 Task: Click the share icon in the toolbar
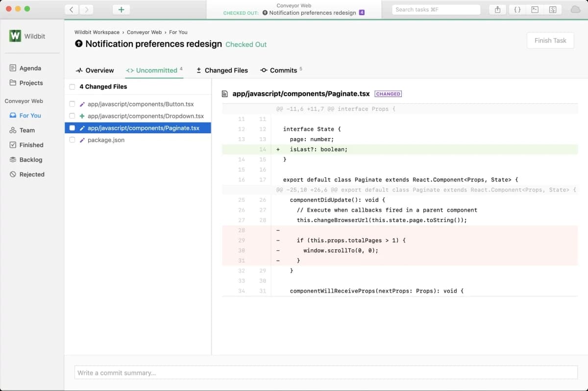point(497,9)
